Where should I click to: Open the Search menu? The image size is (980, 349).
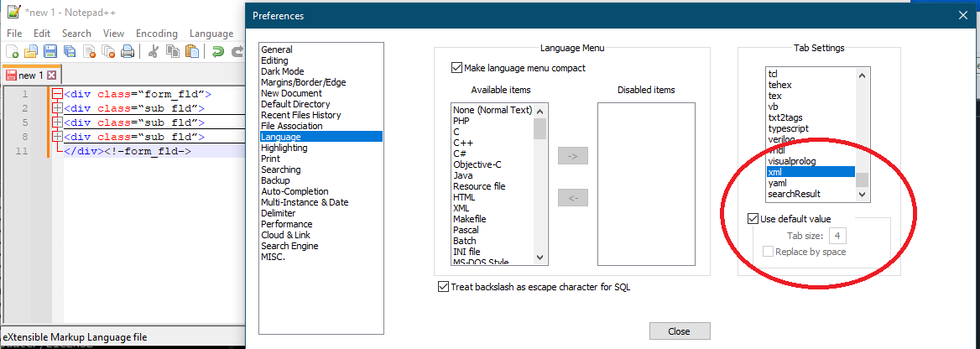76,34
